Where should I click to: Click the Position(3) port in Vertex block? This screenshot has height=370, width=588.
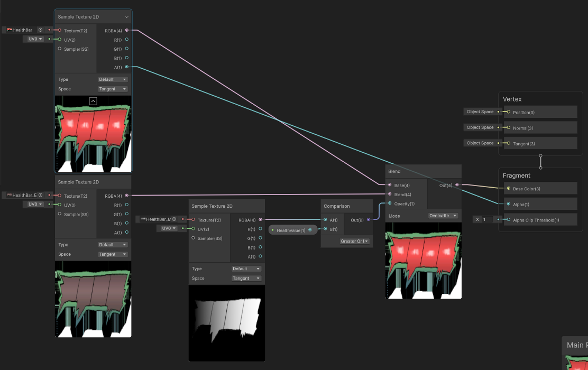coord(509,112)
